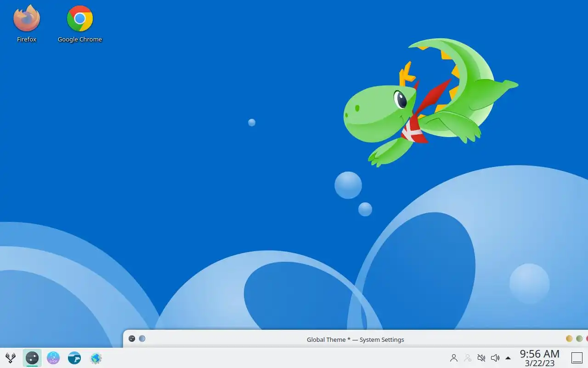This screenshot has width=588, height=368.
Task: Open the Firefox desktop shortcut
Action: point(27,24)
